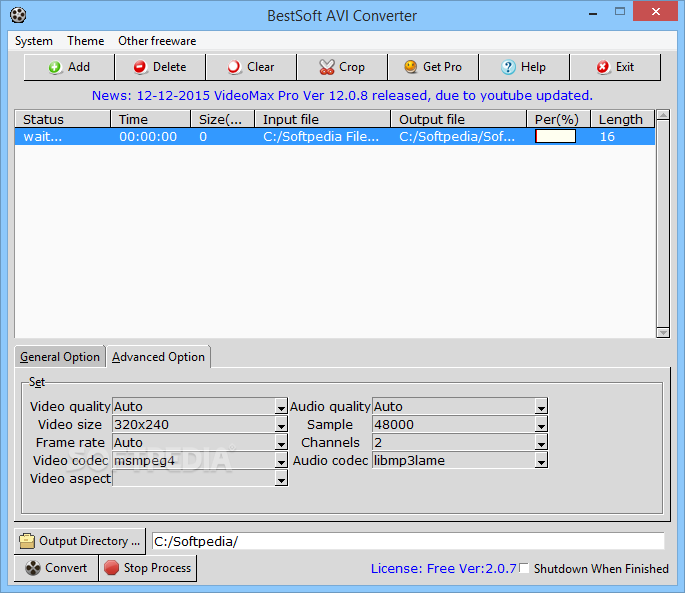This screenshot has height=593, width=685.
Task: Expand the Sample rate dropdown
Action: point(541,425)
